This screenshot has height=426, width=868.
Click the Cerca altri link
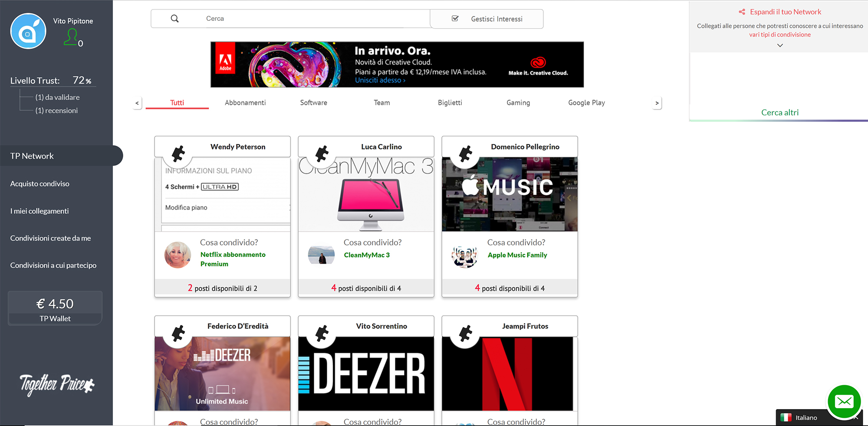coord(779,112)
